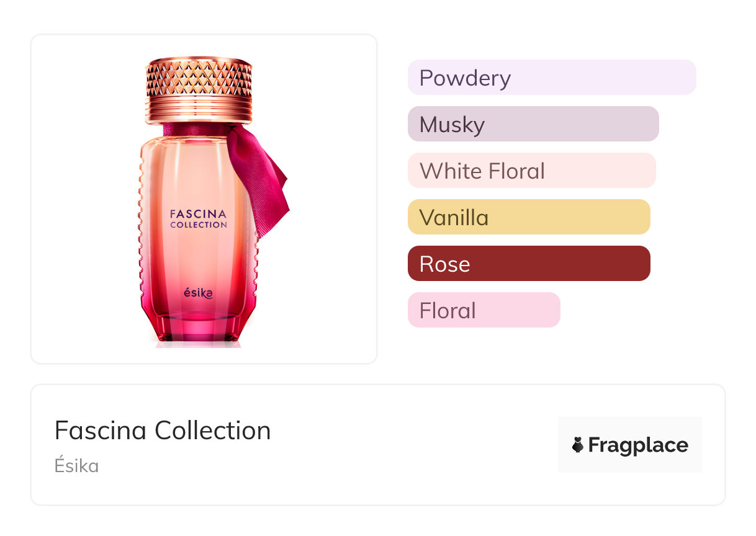This screenshot has height=536, width=756.
Task: Click the FASCINA text printed on the bottle
Action: coord(198,214)
